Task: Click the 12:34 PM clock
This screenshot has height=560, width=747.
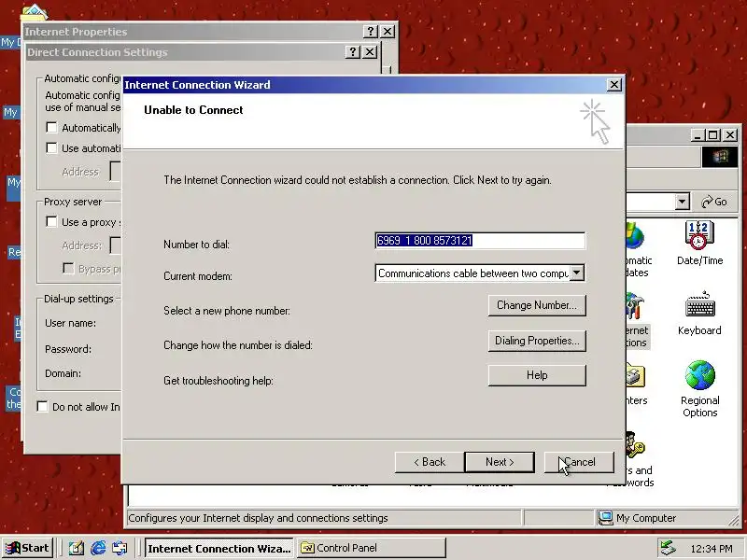Action: pos(712,549)
